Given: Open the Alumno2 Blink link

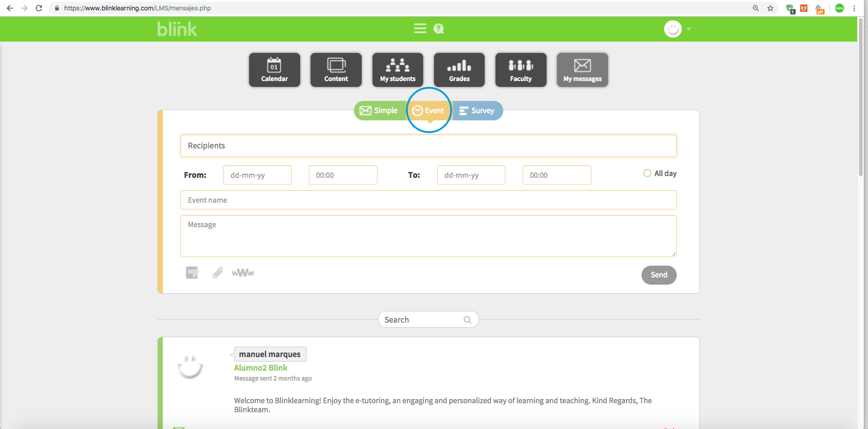Looking at the screenshot, I should [x=260, y=368].
